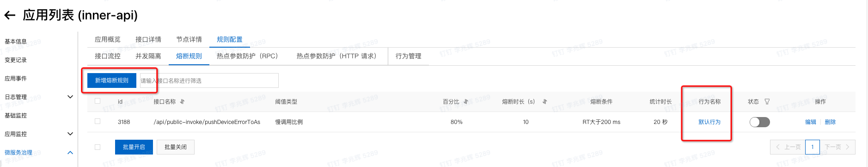This screenshot has height=167, width=868.
Task: Check the select-all checkbox in table header
Action: click(98, 101)
